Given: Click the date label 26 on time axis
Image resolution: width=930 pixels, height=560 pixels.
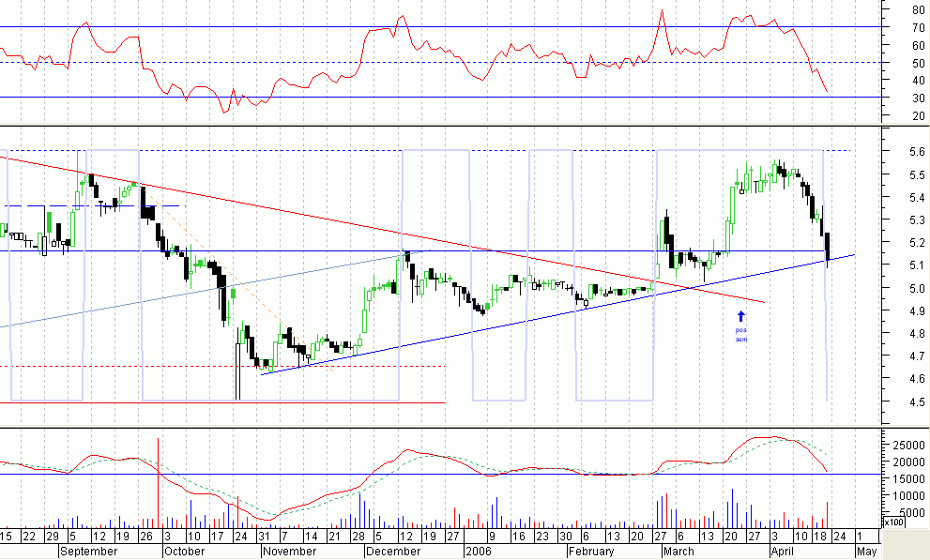Looking at the screenshot, I should pos(145,537).
